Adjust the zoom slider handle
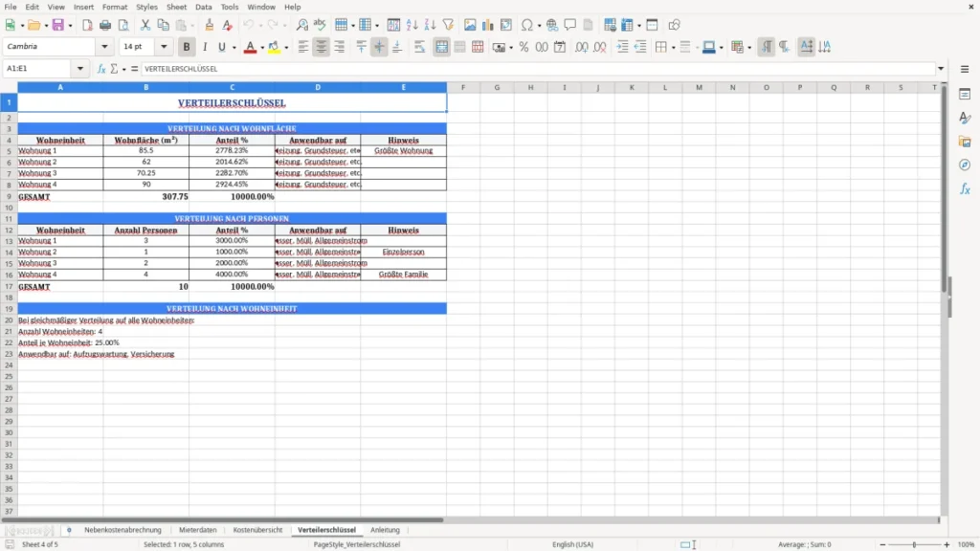The width and height of the screenshot is (980, 551). point(914,544)
